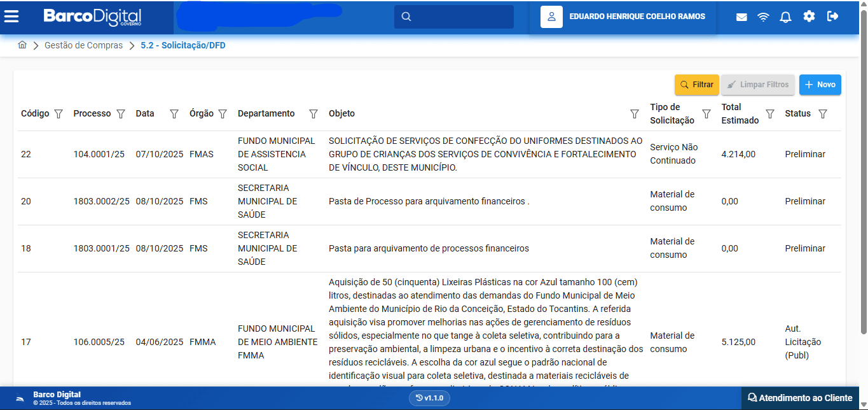This screenshot has height=410, width=868.
Task: Click the top search input field
Action: (x=460, y=17)
